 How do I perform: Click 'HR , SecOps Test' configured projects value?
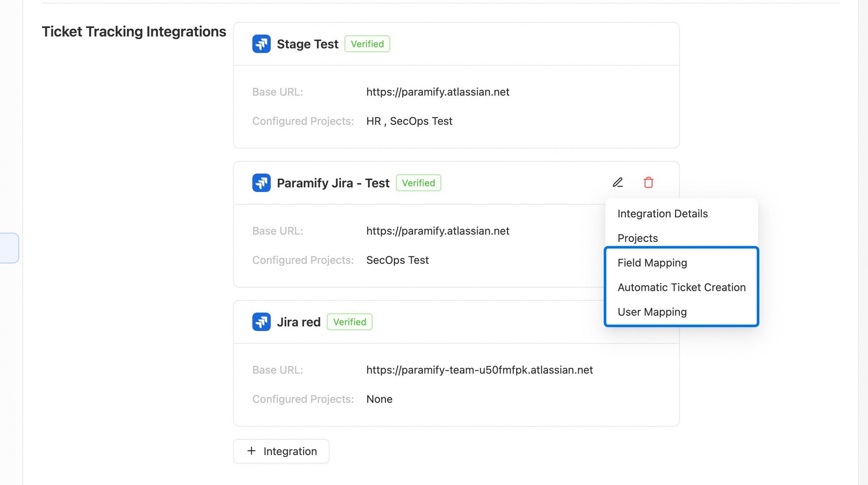click(x=409, y=121)
